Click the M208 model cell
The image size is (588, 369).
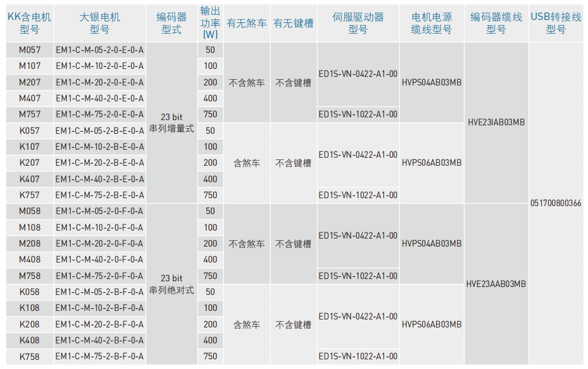coord(30,244)
